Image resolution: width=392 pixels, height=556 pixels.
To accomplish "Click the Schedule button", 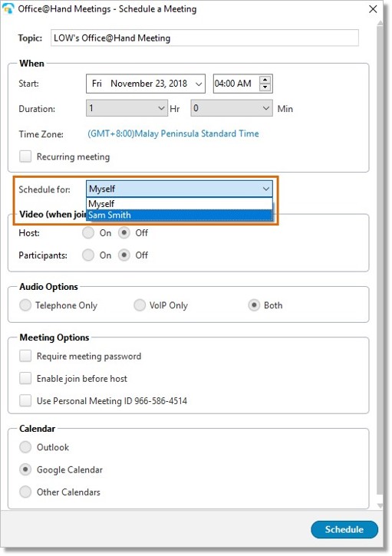I will click(x=344, y=529).
